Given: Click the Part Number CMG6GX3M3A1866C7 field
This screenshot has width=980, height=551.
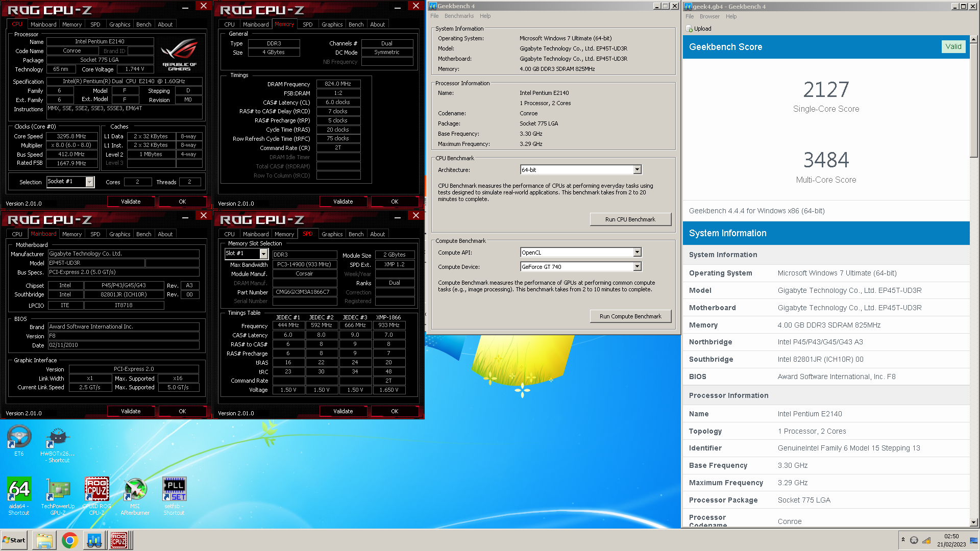Looking at the screenshot, I should click(305, 292).
